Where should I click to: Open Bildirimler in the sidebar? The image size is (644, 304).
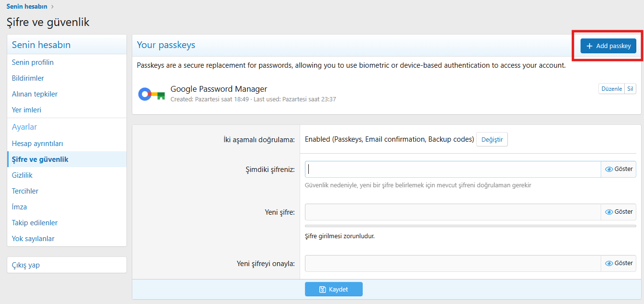[28, 78]
